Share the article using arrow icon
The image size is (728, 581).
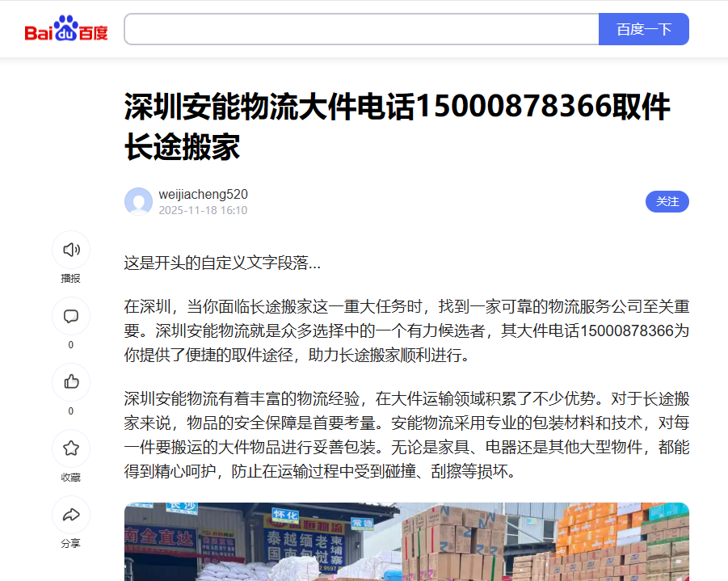pyautogui.click(x=71, y=515)
